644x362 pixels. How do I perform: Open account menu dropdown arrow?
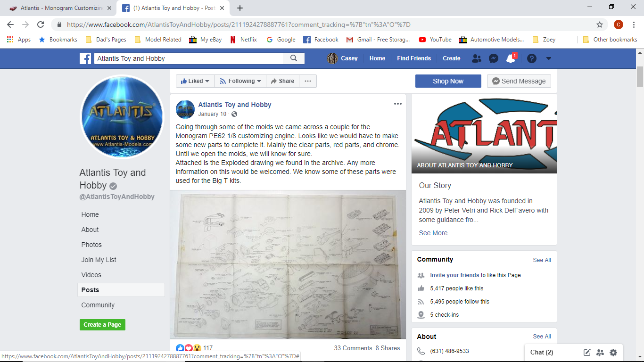point(548,58)
